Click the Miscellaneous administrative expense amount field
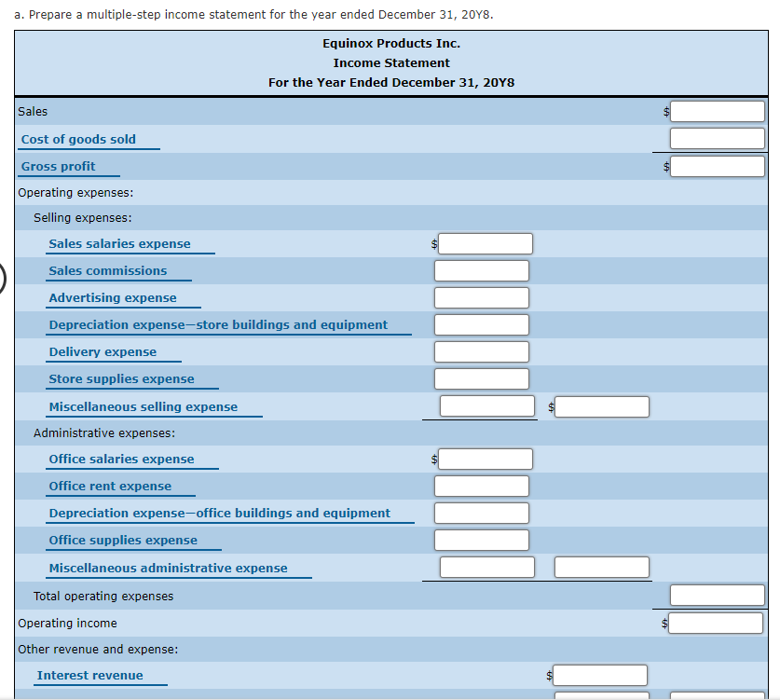This screenshot has width=780, height=700. tap(487, 567)
